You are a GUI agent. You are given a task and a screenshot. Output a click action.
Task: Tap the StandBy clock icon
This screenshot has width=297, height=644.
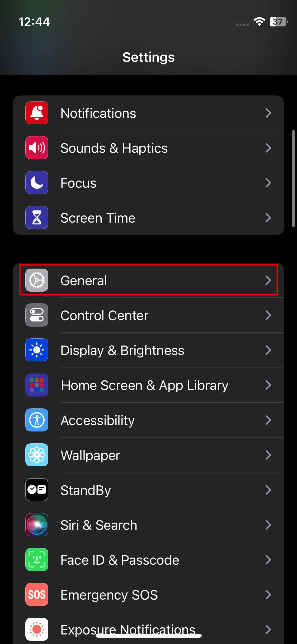[x=37, y=490]
